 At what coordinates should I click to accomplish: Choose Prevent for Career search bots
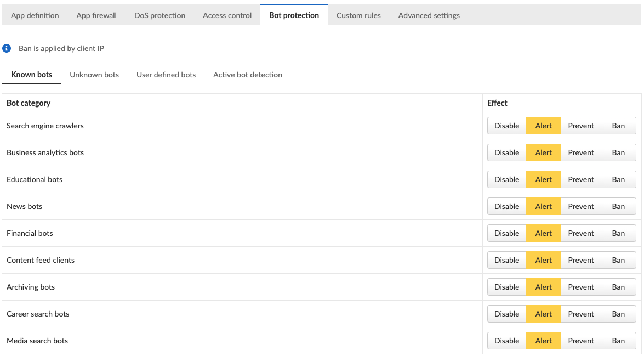[581, 314]
